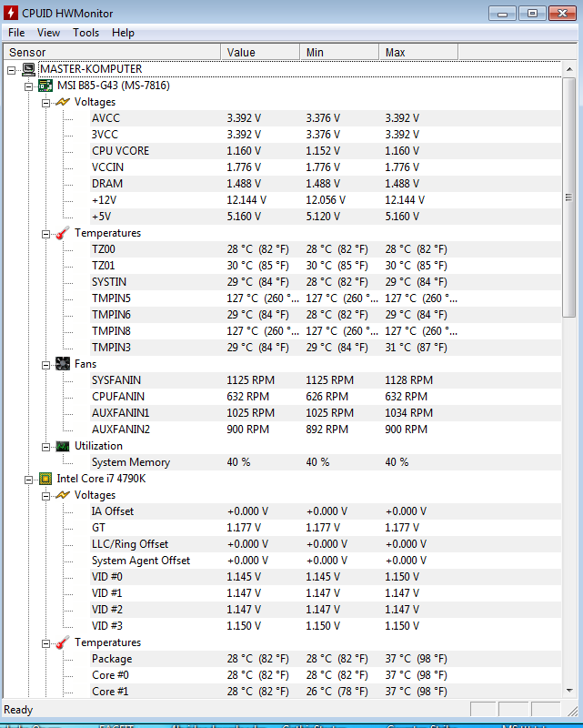Minimize the HWMonitor window

click(502, 14)
